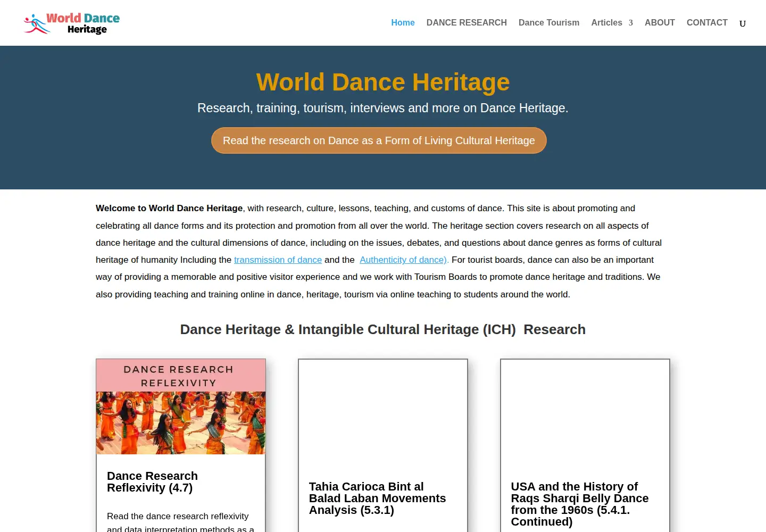Click the Read the dance research reflexivity excerpt
The width and height of the screenshot is (766, 532).
click(x=181, y=522)
